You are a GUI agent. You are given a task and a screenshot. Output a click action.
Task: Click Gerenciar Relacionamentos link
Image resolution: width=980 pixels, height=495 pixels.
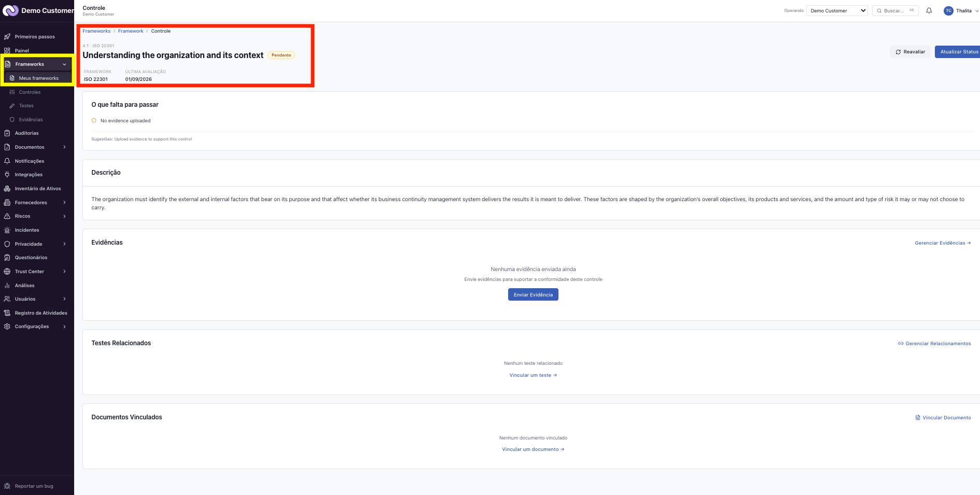pos(934,344)
